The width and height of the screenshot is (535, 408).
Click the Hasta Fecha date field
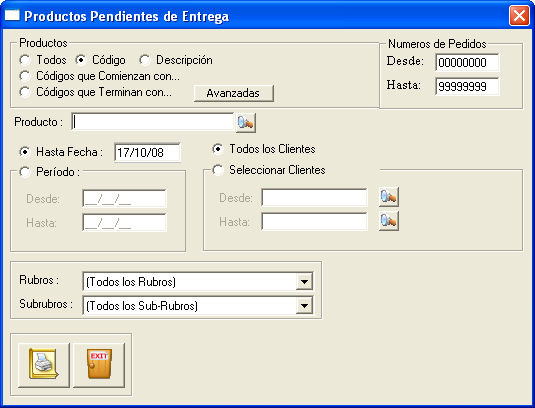pyautogui.click(x=147, y=152)
